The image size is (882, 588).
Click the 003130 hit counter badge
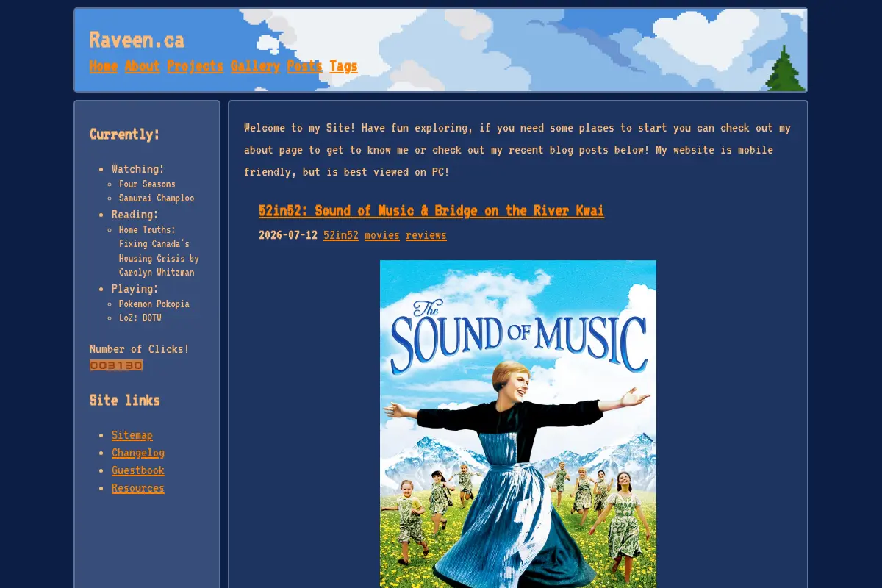click(x=116, y=365)
